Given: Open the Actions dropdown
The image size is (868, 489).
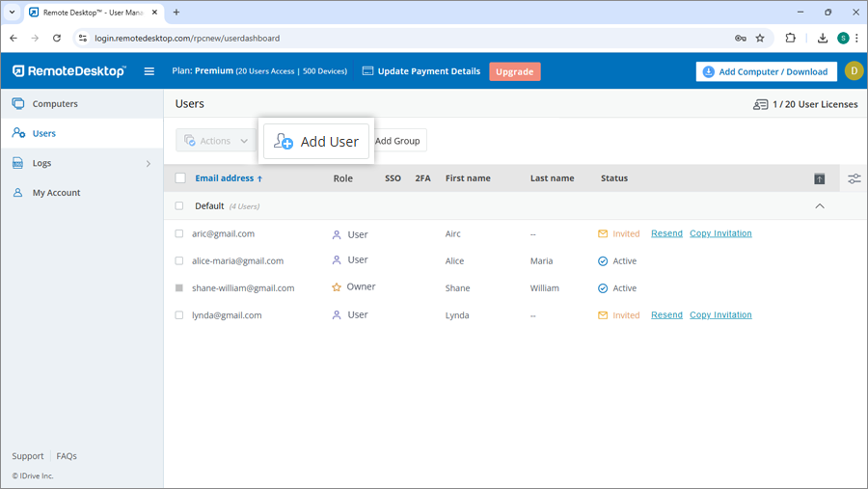Looking at the screenshot, I should coord(216,141).
